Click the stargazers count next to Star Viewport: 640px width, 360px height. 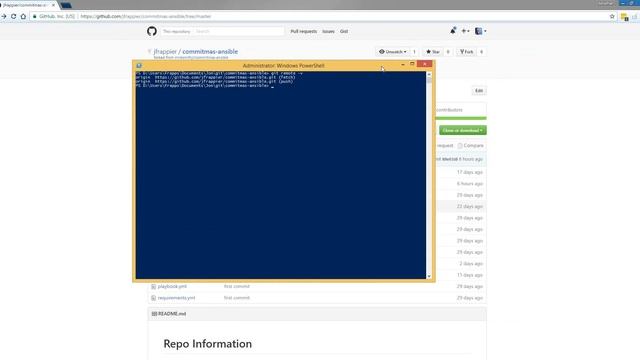click(448, 52)
